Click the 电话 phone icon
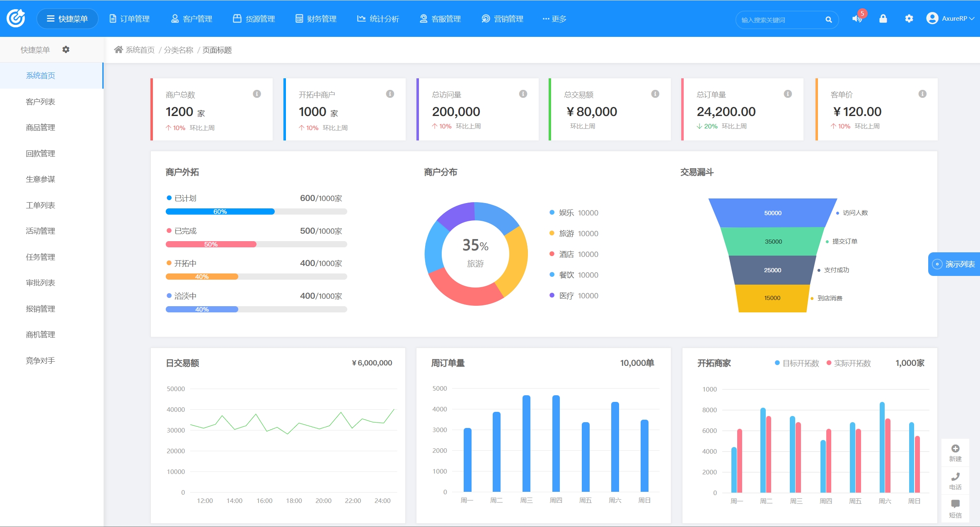Viewport: 980px width, 527px height. 955,477
